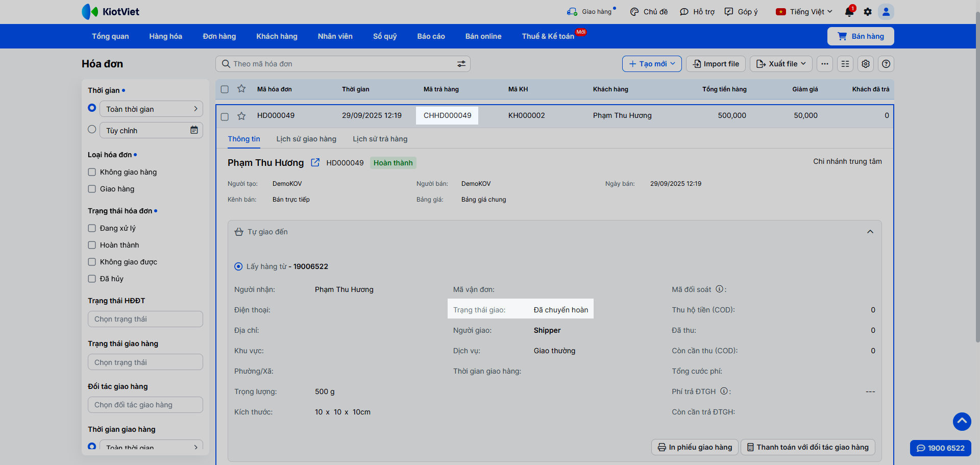The image size is (980, 465).
Task: Check the Không giao hàng filter
Action: (x=92, y=172)
